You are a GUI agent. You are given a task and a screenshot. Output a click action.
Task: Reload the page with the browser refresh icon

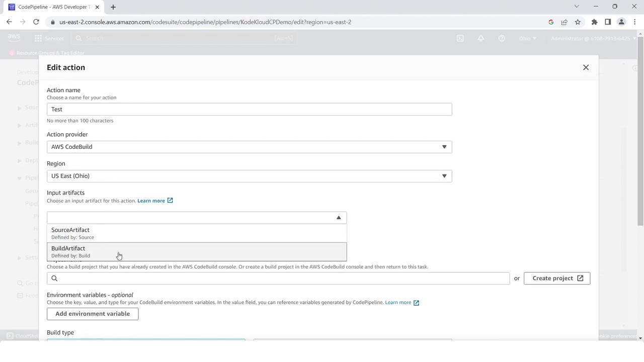coord(36,22)
